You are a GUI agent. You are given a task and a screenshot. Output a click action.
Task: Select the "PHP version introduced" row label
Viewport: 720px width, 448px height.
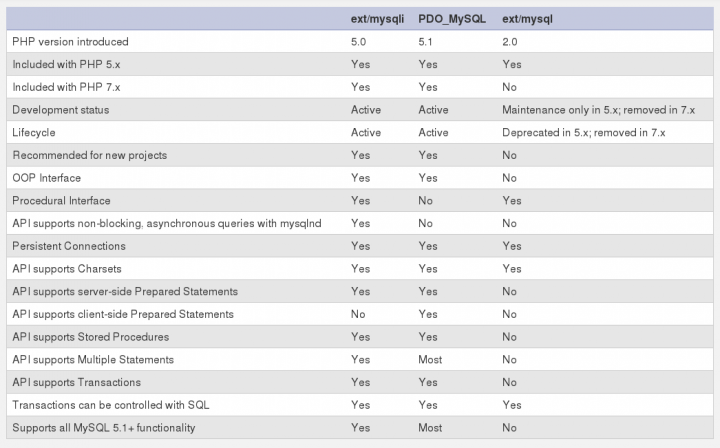pos(70,42)
